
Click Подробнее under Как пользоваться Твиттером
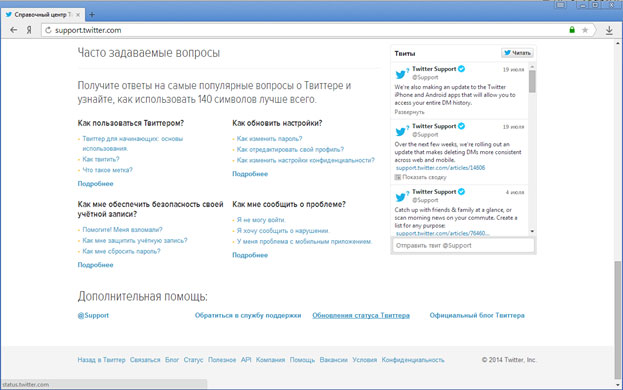coord(95,183)
